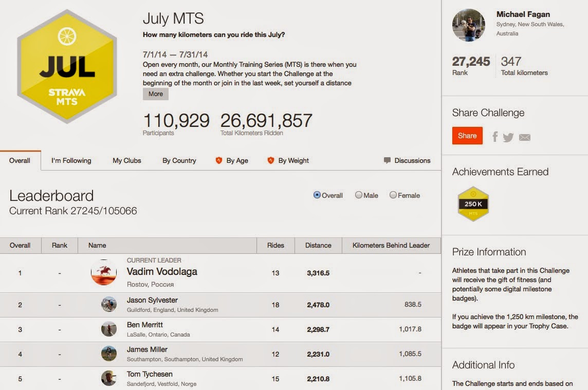Click the orange Share button
588x390 pixels.
pyautogui.click(x=467, y=136)
